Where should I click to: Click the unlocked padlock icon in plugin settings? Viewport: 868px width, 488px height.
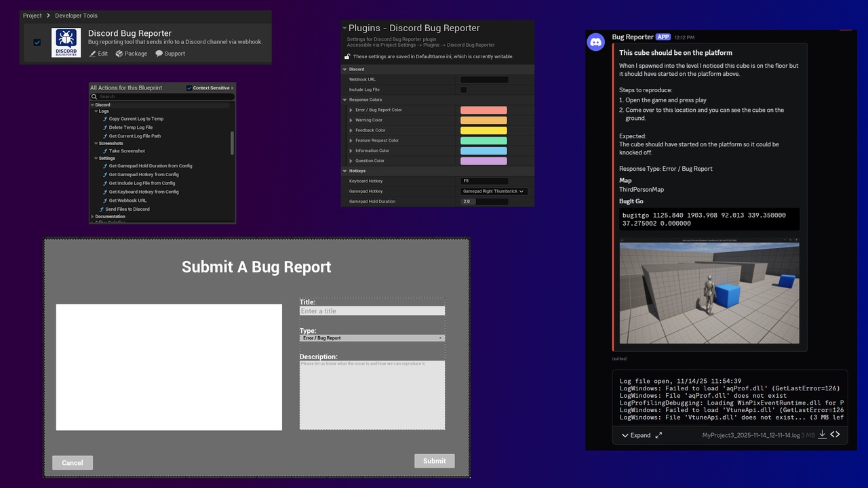tap(348, 57)
